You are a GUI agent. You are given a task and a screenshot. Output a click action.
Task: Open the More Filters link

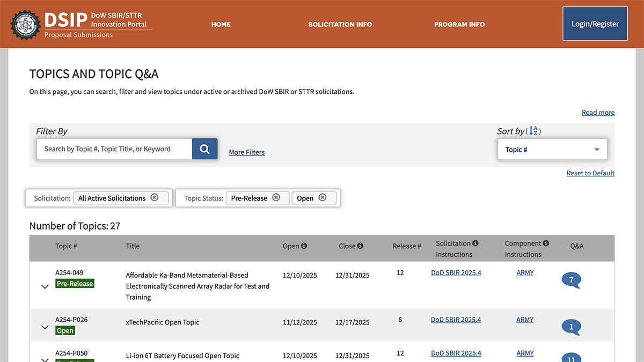(x=246, y=152)
